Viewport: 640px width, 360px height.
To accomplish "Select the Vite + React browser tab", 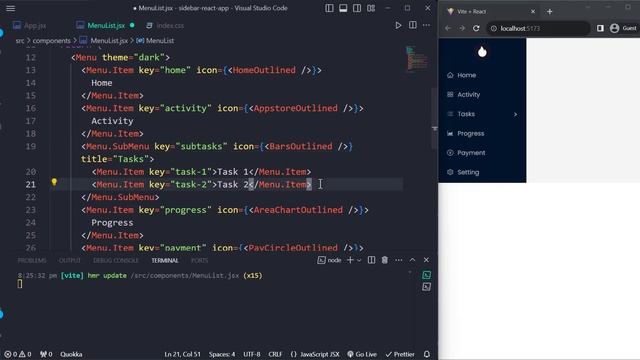I will pyautogui.click(x=490, y=11).
